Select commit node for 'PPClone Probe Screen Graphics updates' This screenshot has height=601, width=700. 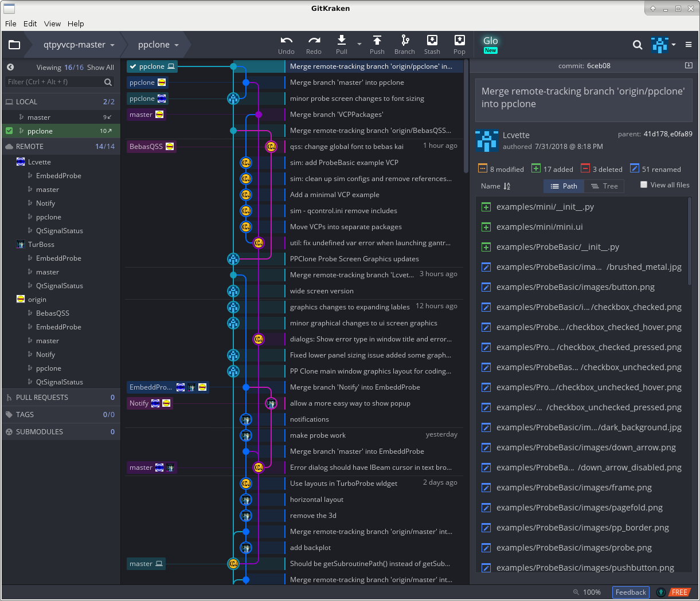pos(233,259)
